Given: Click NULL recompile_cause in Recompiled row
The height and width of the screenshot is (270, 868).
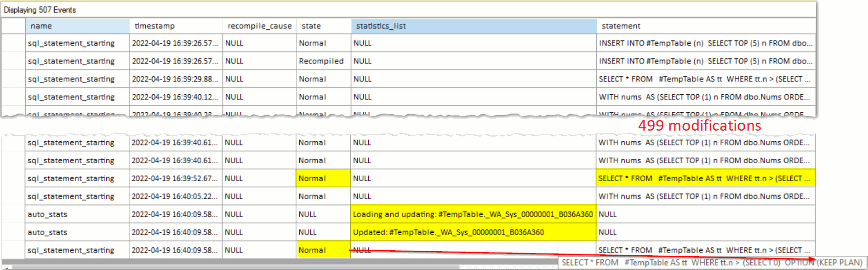Looking at the screenshot, I should coord(259,61).
